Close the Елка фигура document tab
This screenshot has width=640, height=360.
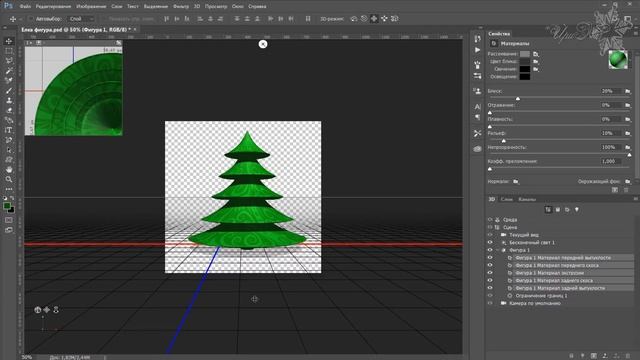pos(135,29)
